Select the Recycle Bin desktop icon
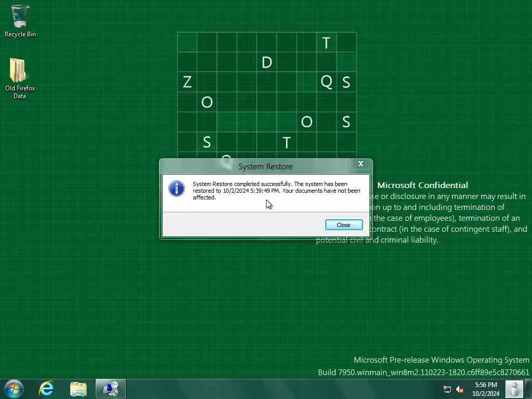 pyautogui.click(x=20, y=21)
